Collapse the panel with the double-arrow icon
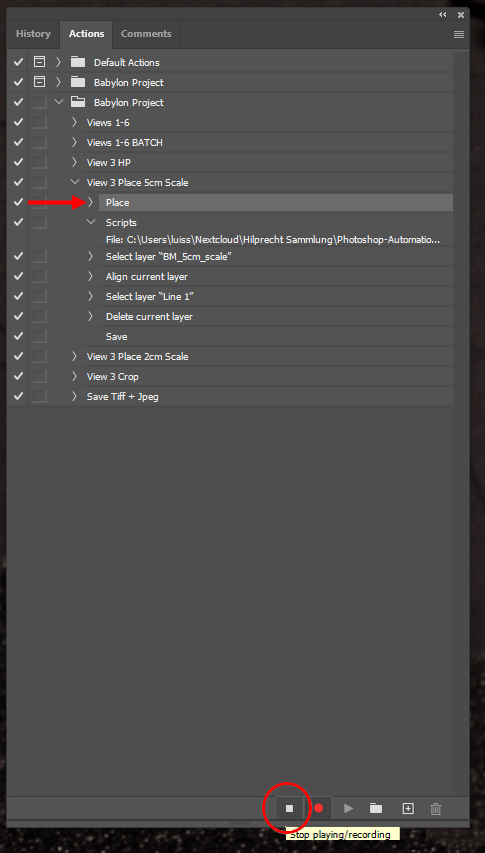 (x=443, y=15)
